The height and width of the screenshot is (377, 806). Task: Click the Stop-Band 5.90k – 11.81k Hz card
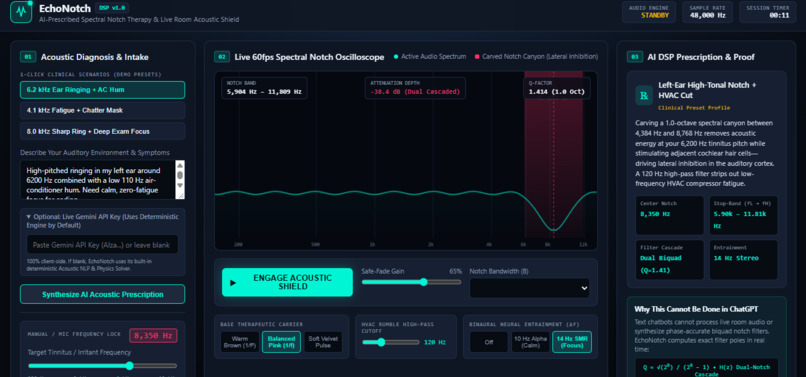pyautogui.click(x=743, y=215)
